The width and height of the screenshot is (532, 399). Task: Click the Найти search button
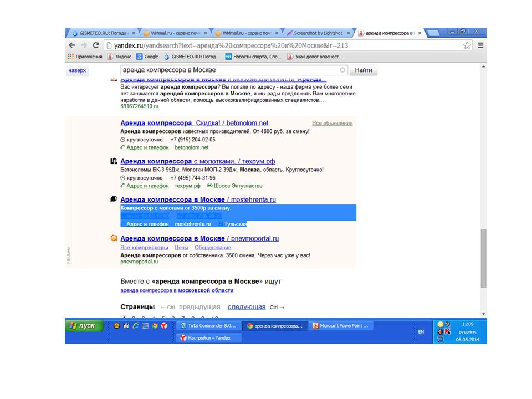[x=364, y=70]
